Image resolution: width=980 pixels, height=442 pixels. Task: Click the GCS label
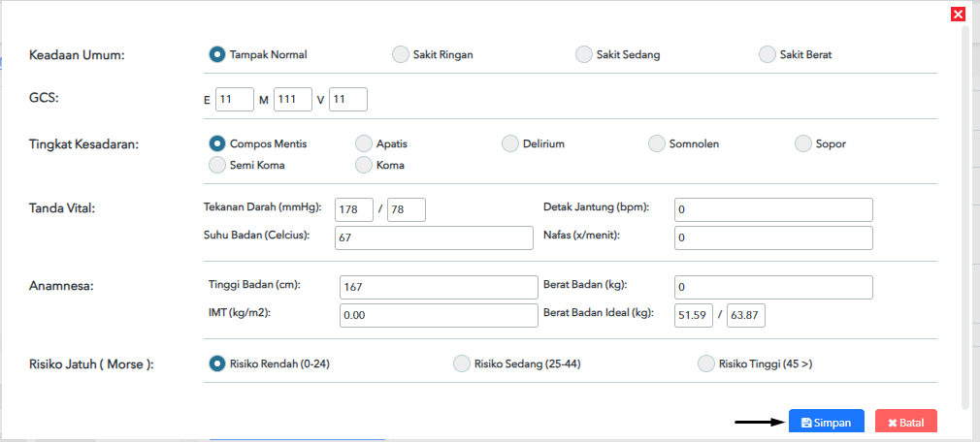coord(44,98)
